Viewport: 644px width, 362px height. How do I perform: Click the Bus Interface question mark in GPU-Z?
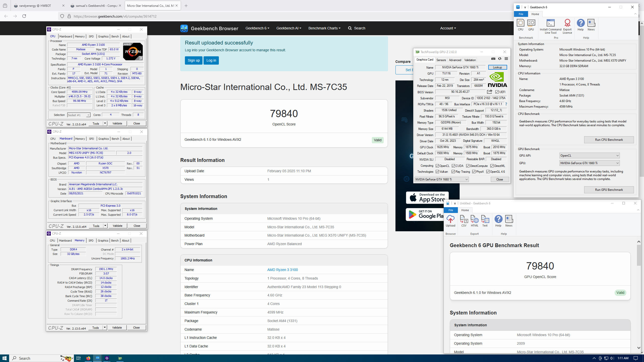506,104
